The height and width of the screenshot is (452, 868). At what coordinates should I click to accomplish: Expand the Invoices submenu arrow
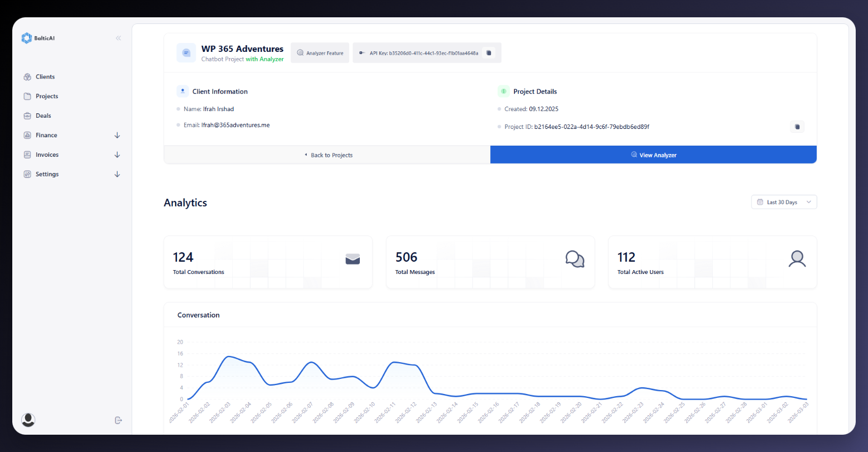(x=117, y=155)
